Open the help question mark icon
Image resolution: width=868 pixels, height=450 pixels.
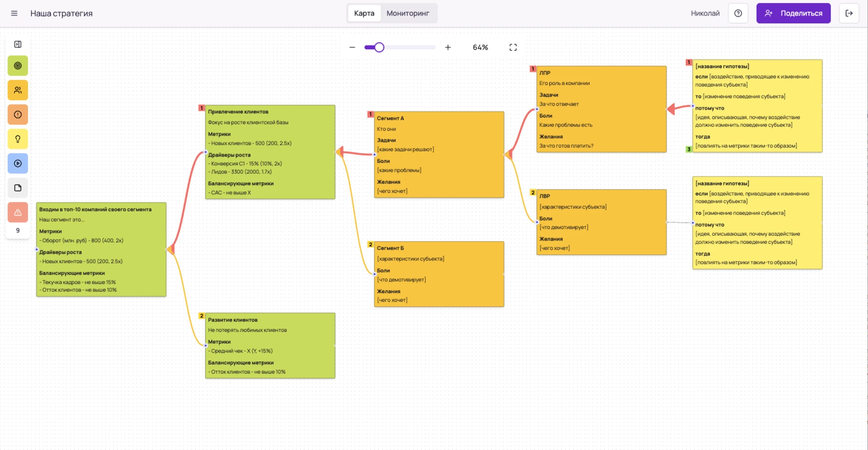[738, 13]
